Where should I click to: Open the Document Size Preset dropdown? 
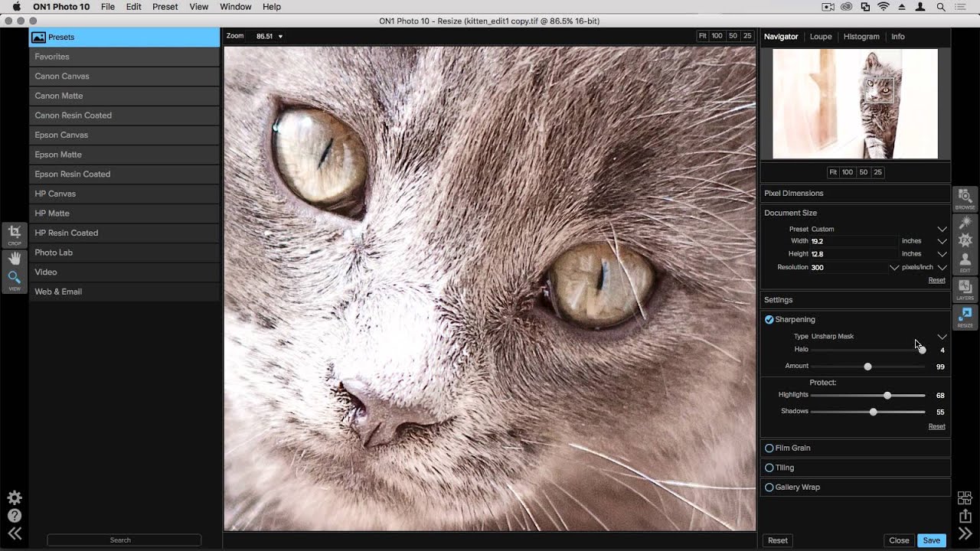(942, 230)
